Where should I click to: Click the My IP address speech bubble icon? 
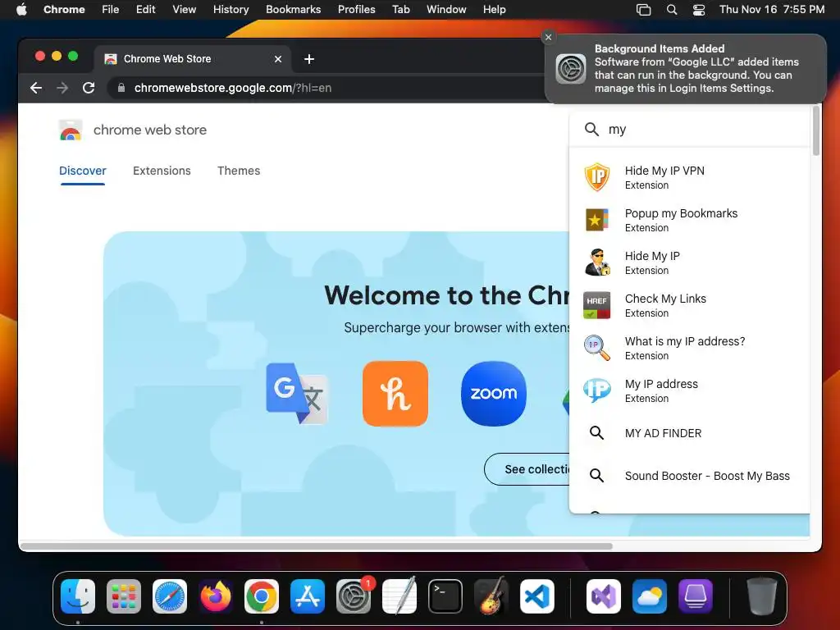[x=597, y=390]
